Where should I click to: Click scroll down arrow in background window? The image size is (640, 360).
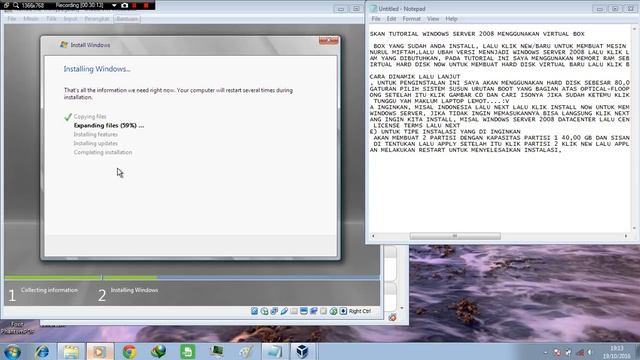click(x=402, y=308)
